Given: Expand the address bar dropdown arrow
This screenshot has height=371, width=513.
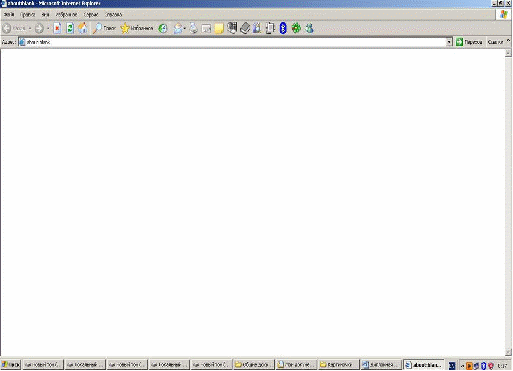Looking at the screenshot, I should click(x=449, y=42).
